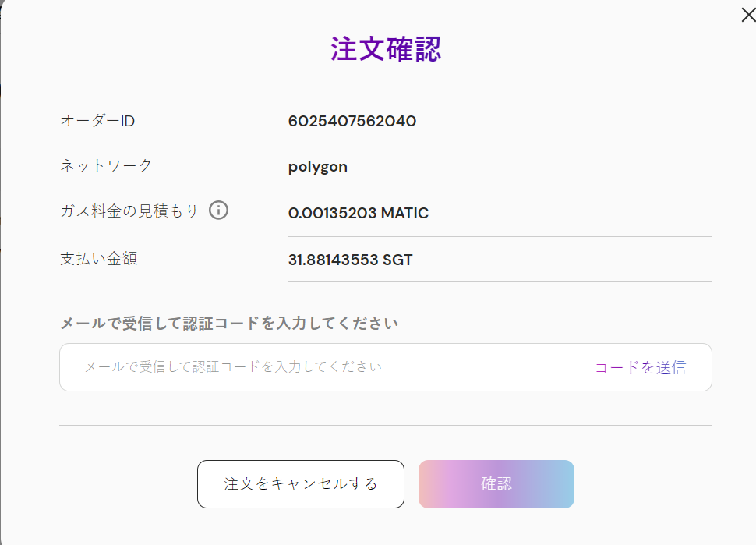Click the ネットワーク label
Viewport: 756px width, 545px height.
pyautogui.click(x=106, y=165)
